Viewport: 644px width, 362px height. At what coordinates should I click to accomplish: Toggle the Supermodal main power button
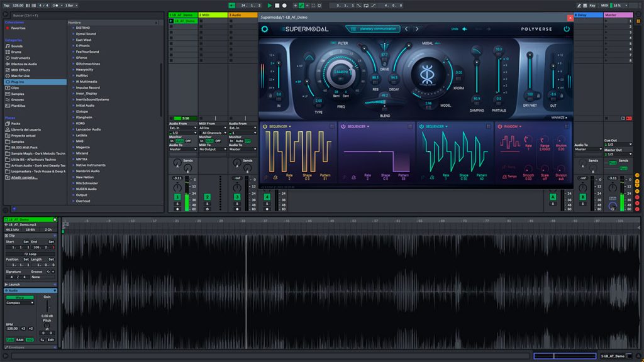point(567,29)
